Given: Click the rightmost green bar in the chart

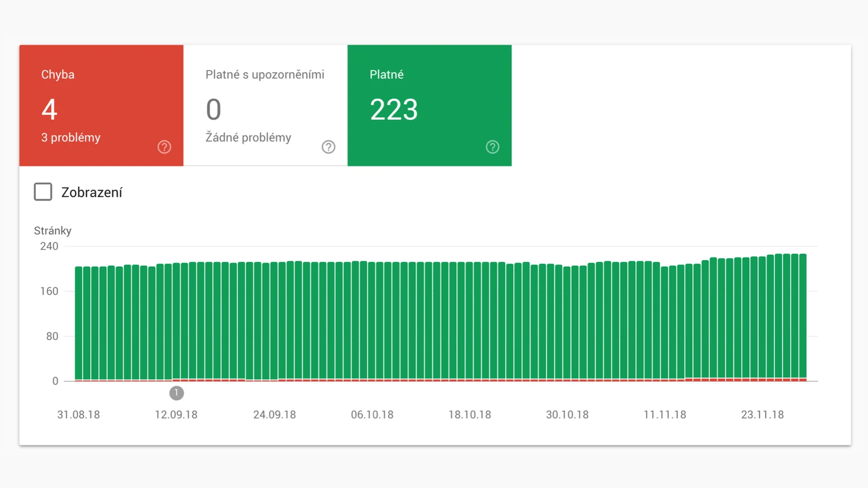Looking at the screenshot, I should click(x=803, y=314).
